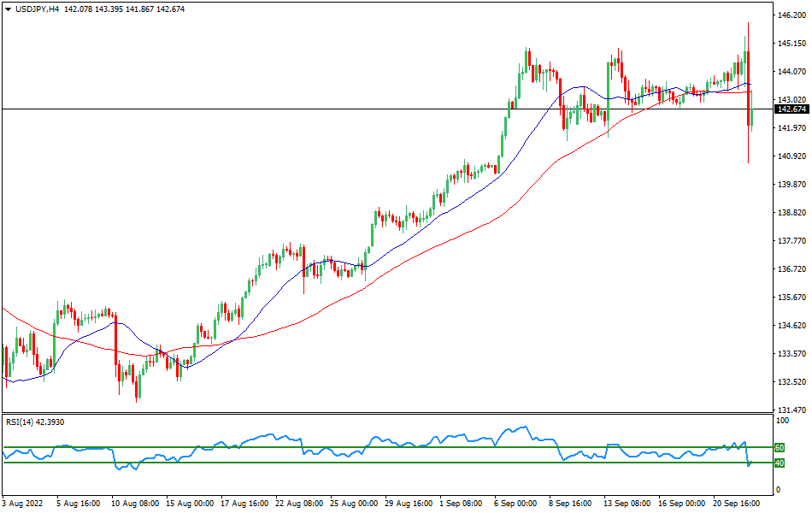
Task: Click the 146.200 price axis label
Action: pos(791,15)
